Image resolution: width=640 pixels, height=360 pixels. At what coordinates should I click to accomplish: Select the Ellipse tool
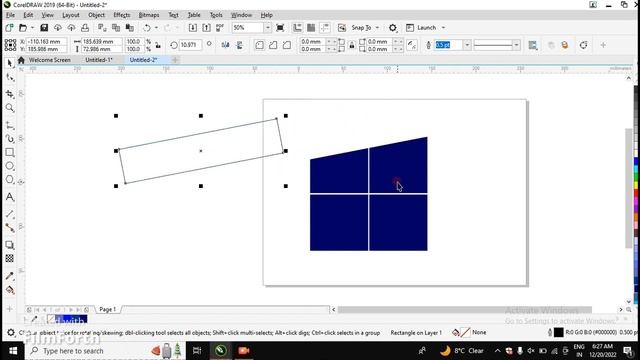tap(10, 166)
